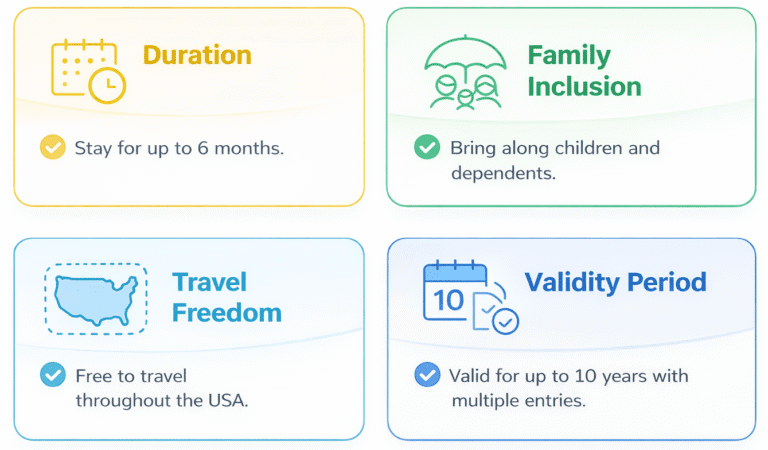Click the 'Travel Freedom' heading
The image size is (768, 450).
click(226, 297)
